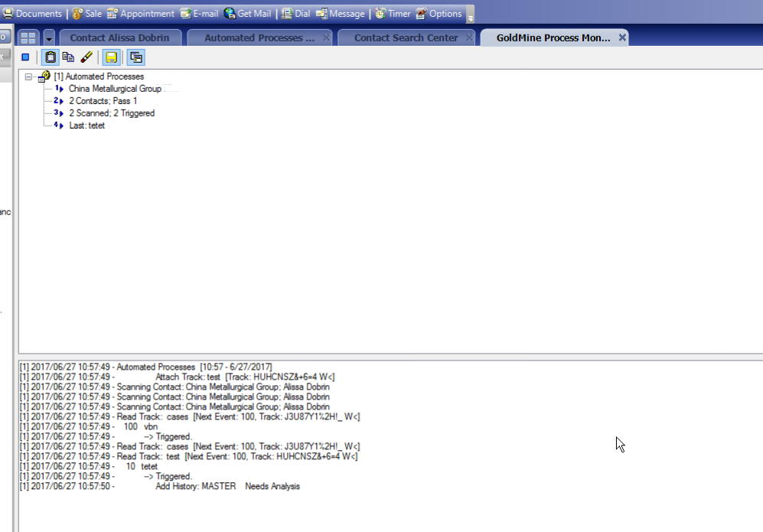This screenshot has height=532, width=763.
Task: Open the Contact Search Center tab
Action: (x=405, y=36)
